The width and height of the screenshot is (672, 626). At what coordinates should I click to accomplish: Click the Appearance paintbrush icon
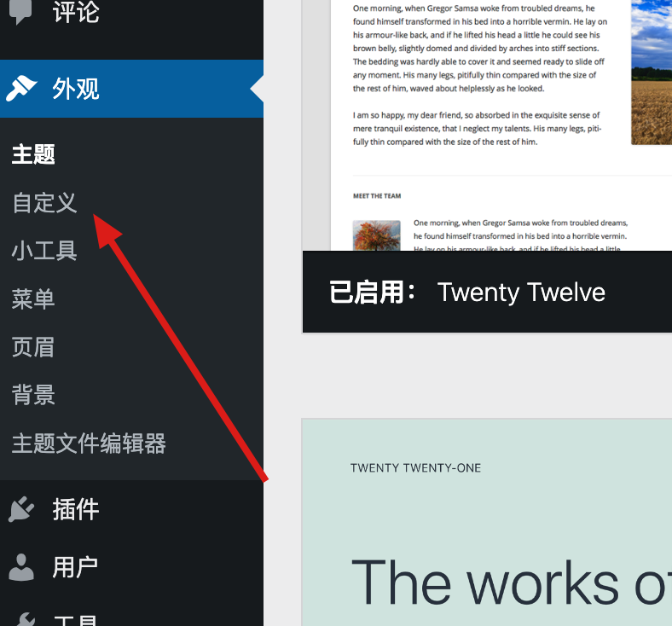[21, 88]
